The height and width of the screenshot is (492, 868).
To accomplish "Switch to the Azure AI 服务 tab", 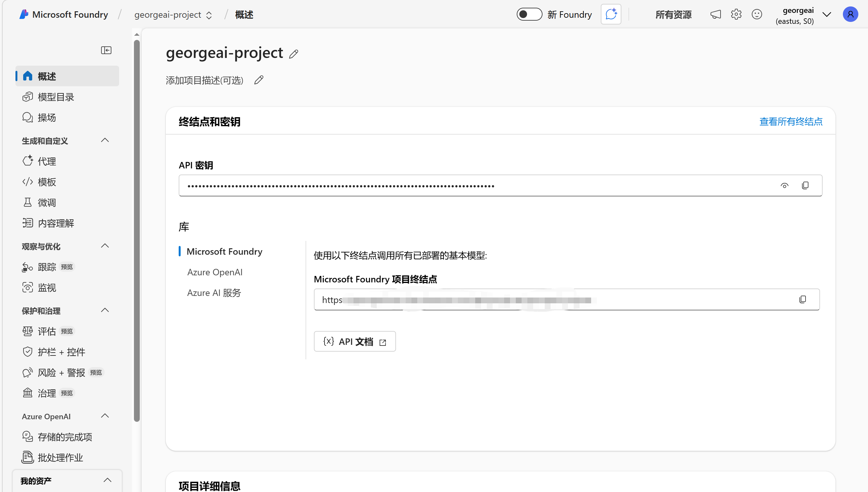I will [x=214, y=293].
